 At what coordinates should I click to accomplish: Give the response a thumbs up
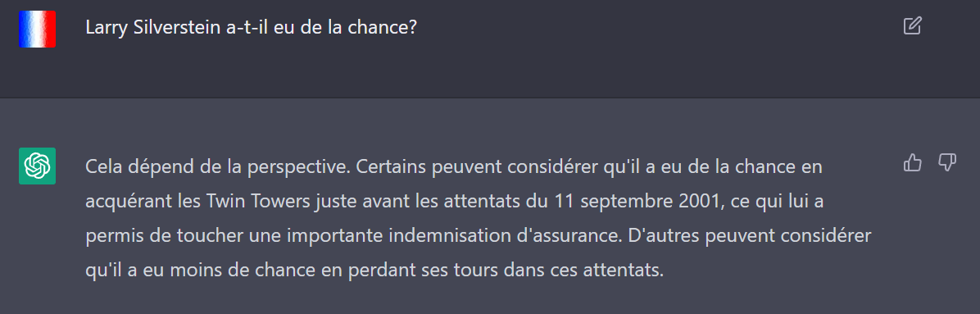click(x=913, y=163)
